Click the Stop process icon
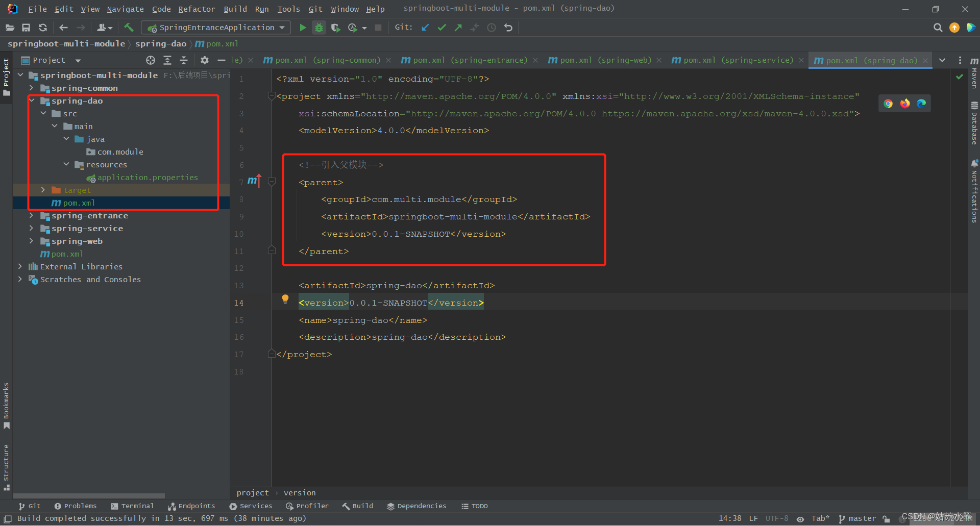This screenshot has height=526, width=980. click(378, 28)
